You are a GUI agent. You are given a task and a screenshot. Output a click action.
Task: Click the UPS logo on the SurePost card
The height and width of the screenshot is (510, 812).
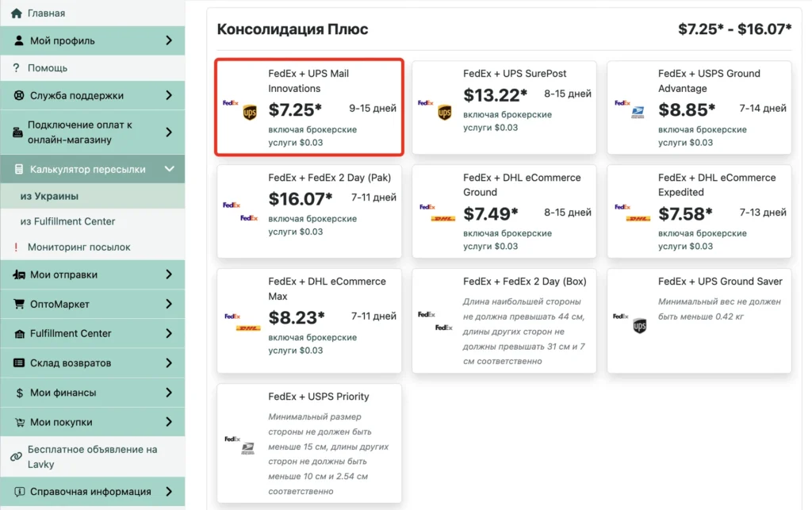coord(444,113)
